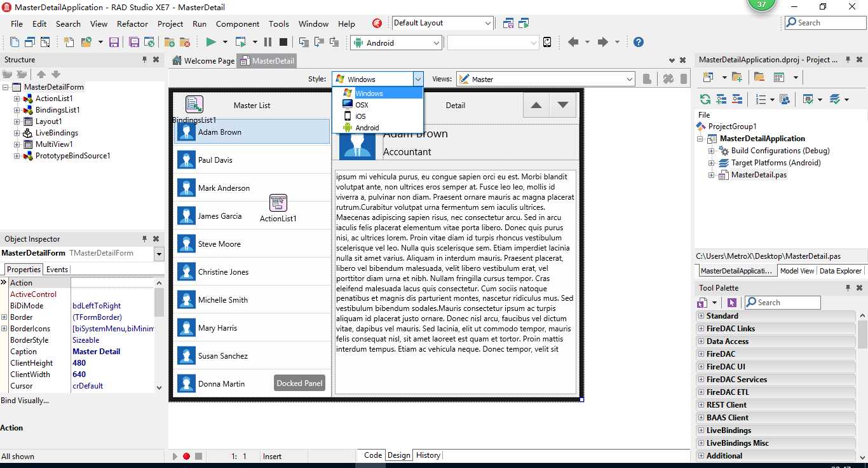868x468 pixels.
Task: Click Add File to Project icon
Action: coord(169,43)
